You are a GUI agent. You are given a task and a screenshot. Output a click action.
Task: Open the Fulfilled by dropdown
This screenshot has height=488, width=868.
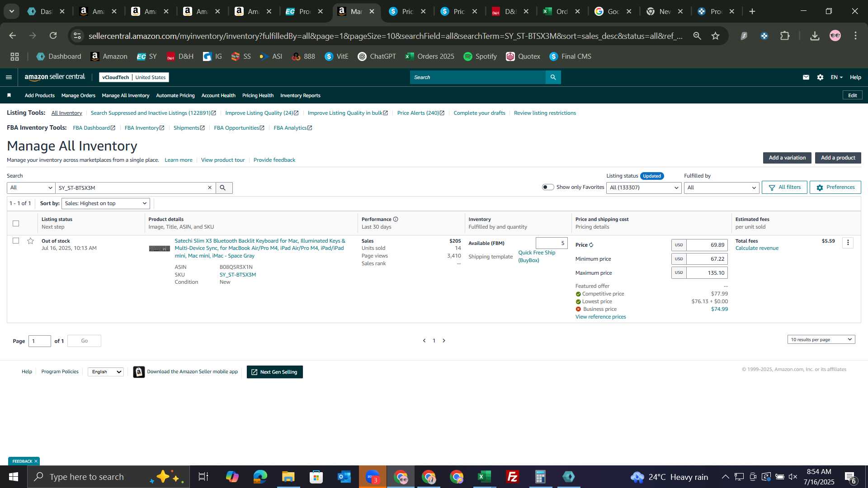click(x=722, y=188)
